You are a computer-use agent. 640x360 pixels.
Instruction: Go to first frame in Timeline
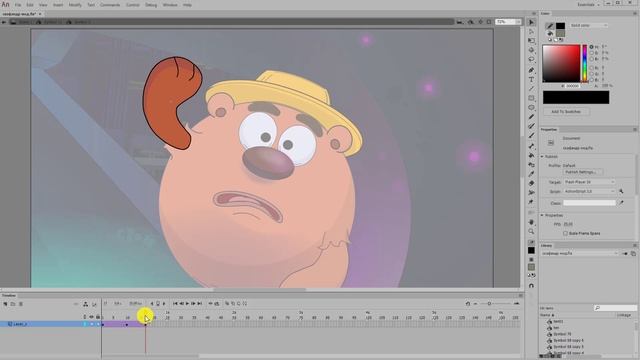[x=175, y=304]
